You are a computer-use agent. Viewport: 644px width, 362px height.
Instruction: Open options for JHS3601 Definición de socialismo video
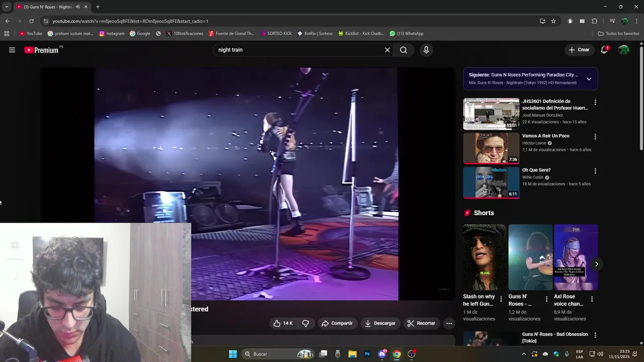595,102
